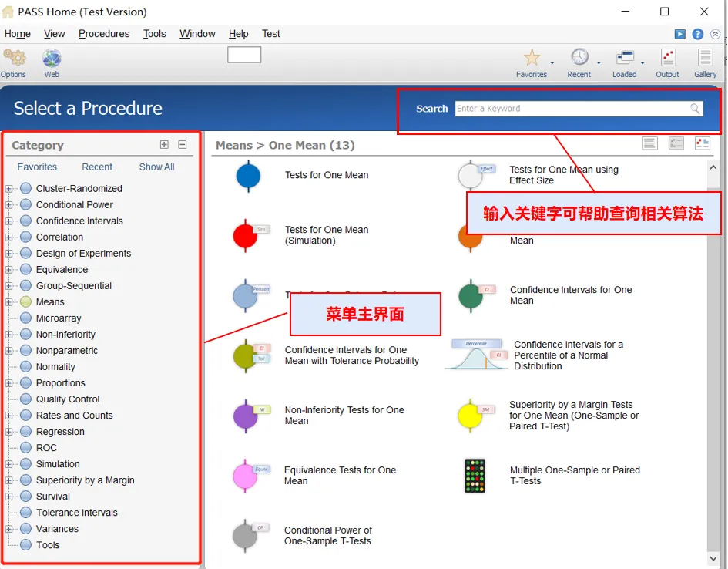Open the Procedures menu
The image size is (728, 569).
[x=104, y=34]
